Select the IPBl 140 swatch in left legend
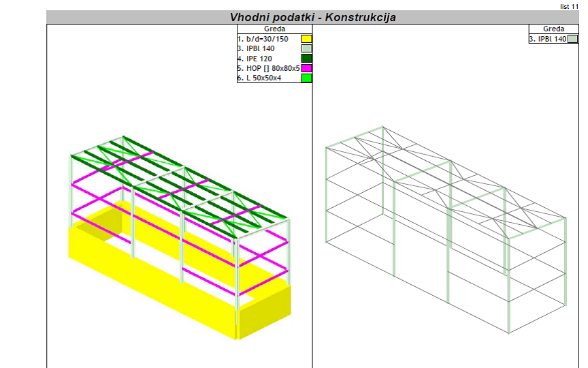This screenshot has height=368, width=588. pyautogui.click(x=306, y=49)
